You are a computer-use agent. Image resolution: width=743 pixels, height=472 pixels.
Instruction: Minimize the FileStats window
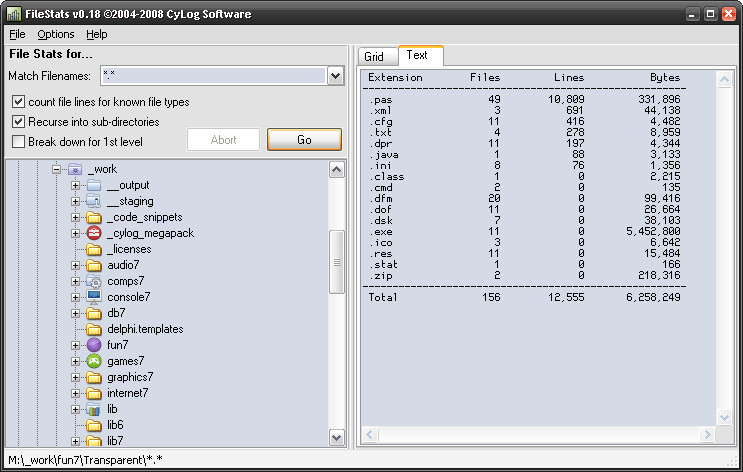pyautogui.click(x=692, y=14)
